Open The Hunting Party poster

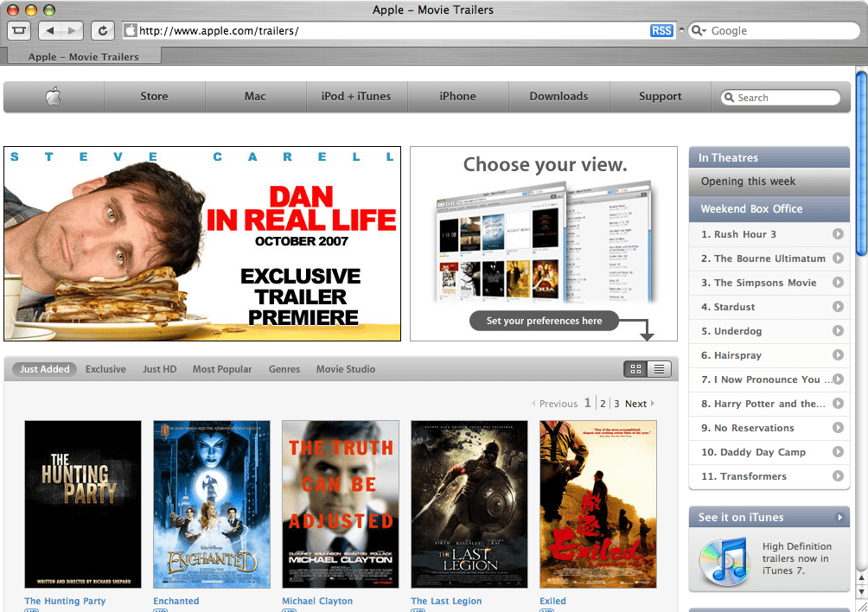pos(83,504)
